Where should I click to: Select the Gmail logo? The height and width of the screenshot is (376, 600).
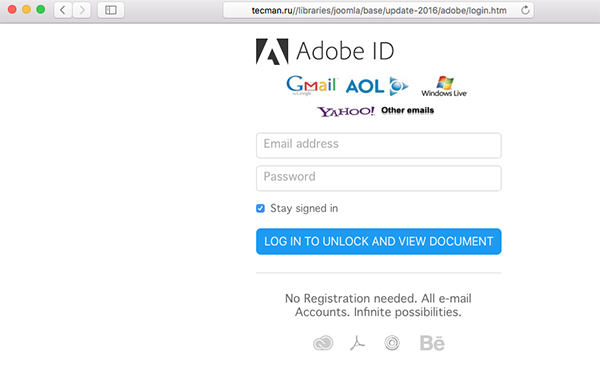pos(311,85)
